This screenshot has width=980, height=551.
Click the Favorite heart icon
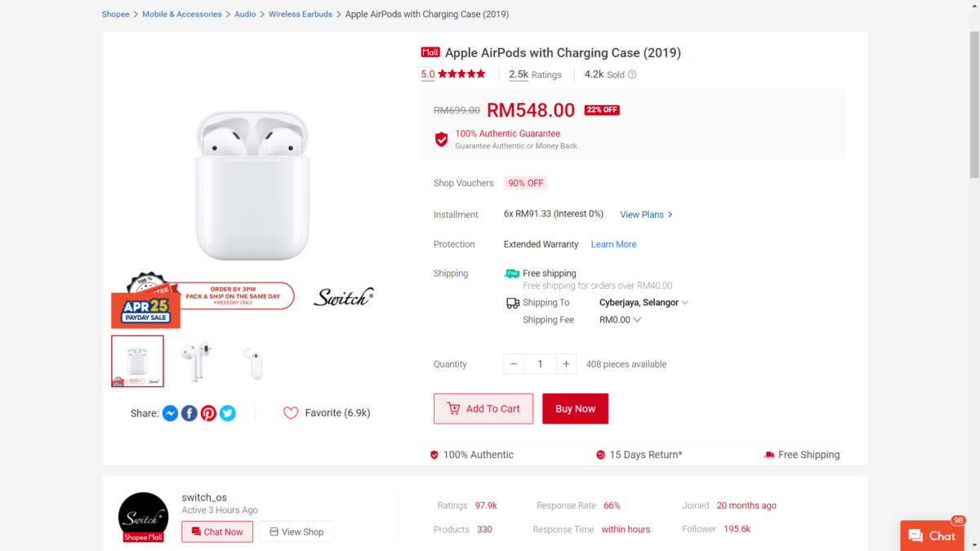pyautogui.click(x=291, y=413)
